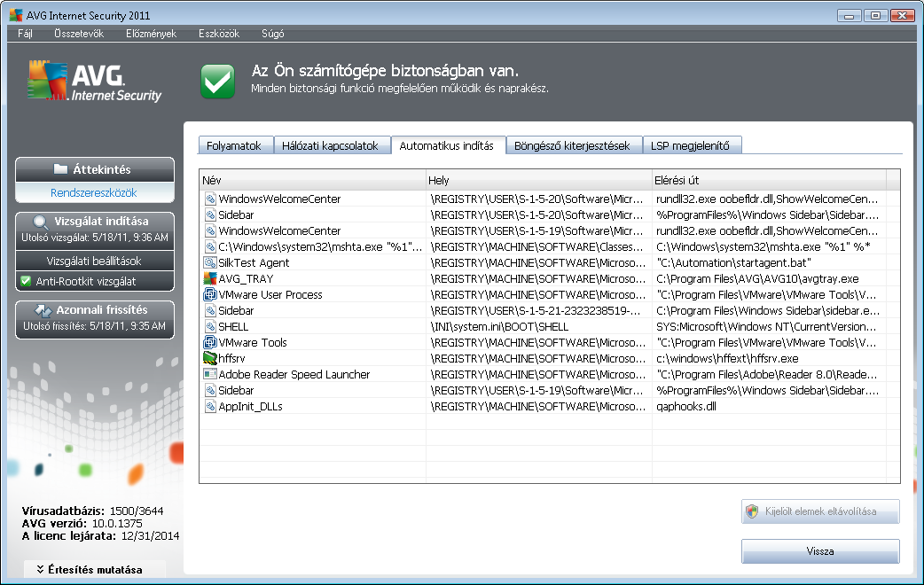Click the shield icon on Kijelölt elemek eltávolítása
Image resolution: width=924 pixels, height=585 pixels.
(752, 511)
